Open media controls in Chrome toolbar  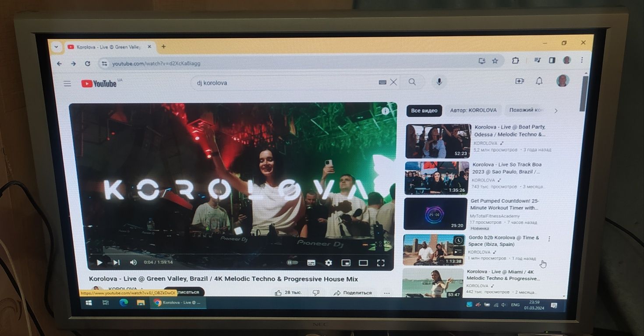[x=538, y=60]
